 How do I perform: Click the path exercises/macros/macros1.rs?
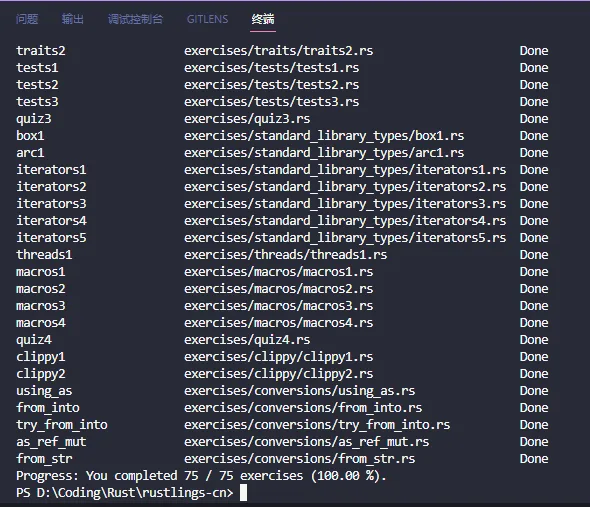coord(278,271)
